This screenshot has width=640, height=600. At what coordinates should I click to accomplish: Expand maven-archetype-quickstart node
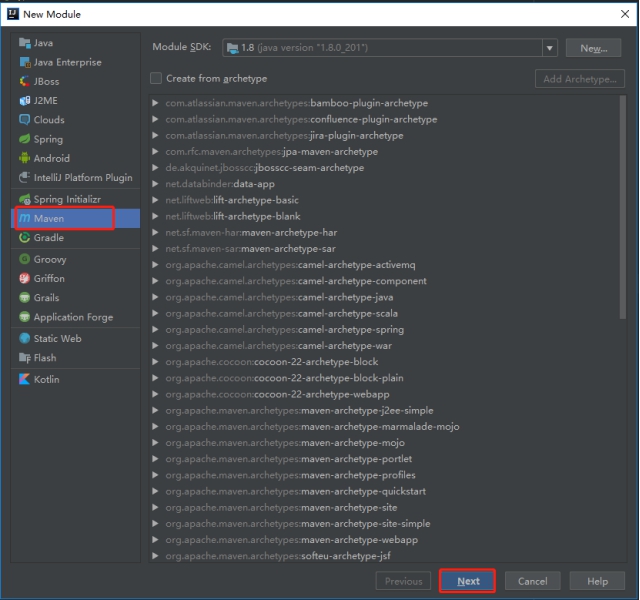coord(155,491)
